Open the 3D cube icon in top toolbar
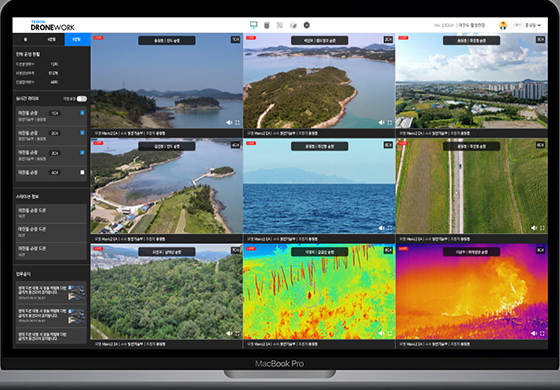Screen dimensions: 560x390 (x=293, y=25)
